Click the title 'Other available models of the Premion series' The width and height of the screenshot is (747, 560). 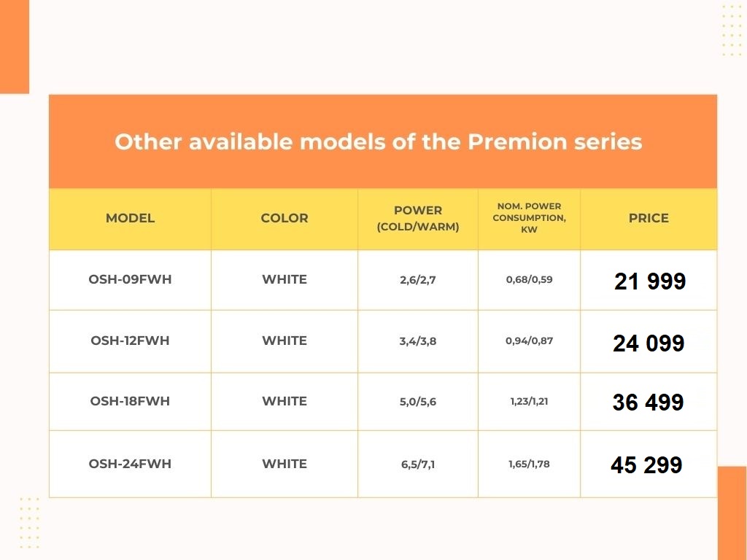(x=378, y=141)
